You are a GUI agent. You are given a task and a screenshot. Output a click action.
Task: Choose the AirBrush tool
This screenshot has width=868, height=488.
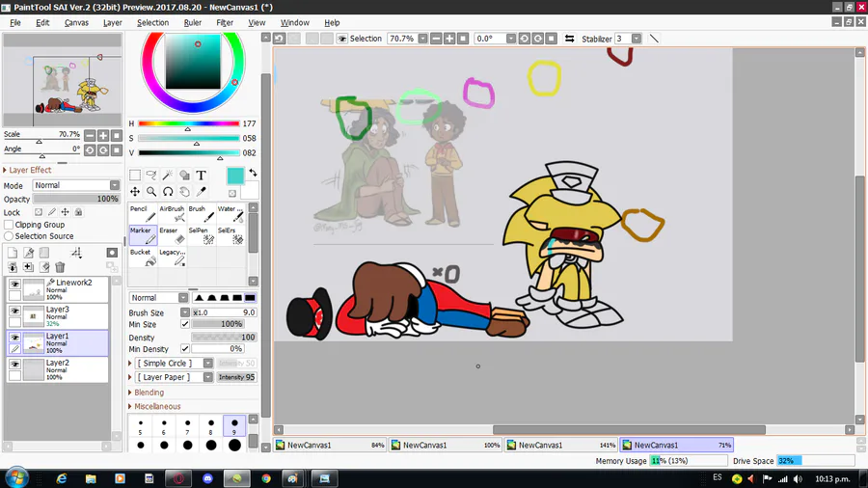click(172, 213)
